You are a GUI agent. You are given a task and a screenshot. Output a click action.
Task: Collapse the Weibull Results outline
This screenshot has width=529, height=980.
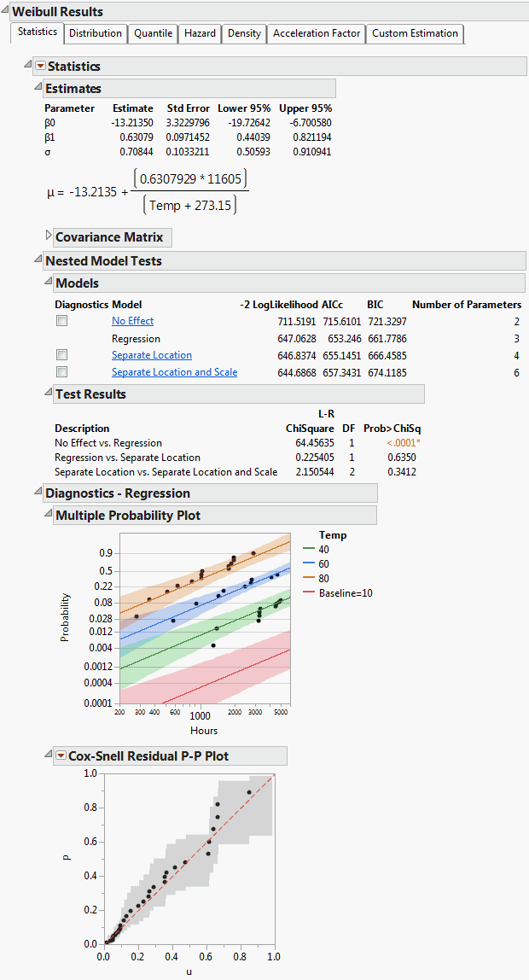(5, 12)
